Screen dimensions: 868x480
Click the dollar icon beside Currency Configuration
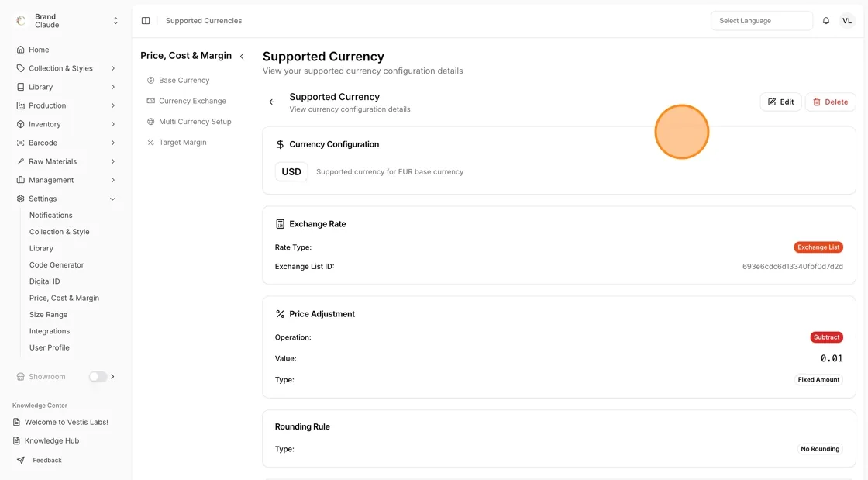280,144
